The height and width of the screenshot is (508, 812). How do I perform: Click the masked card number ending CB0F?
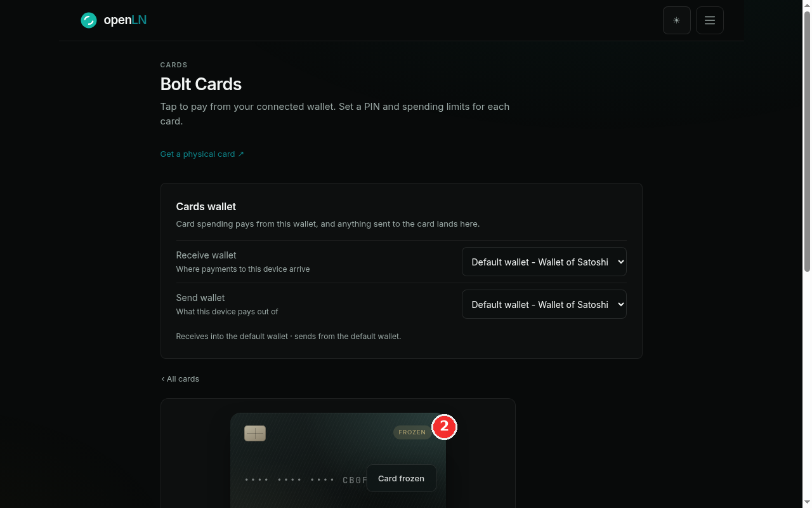tap(306, 480)
